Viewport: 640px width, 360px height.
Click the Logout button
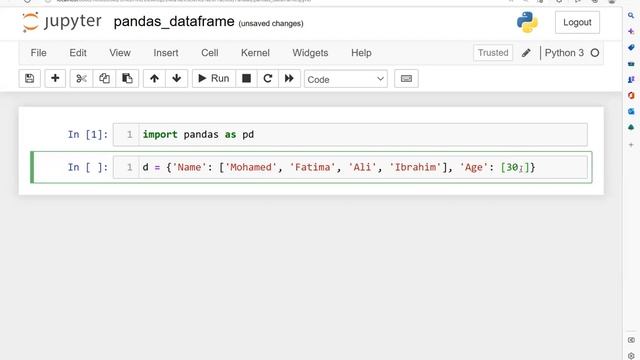coord(577,22)
